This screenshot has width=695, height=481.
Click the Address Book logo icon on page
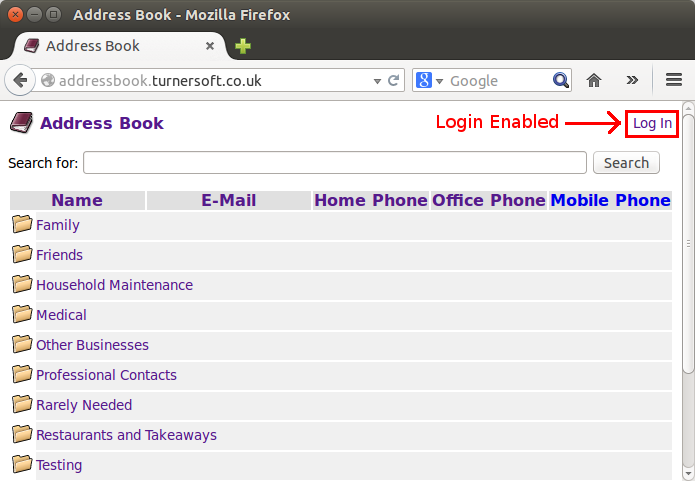(x=21, y=123)
